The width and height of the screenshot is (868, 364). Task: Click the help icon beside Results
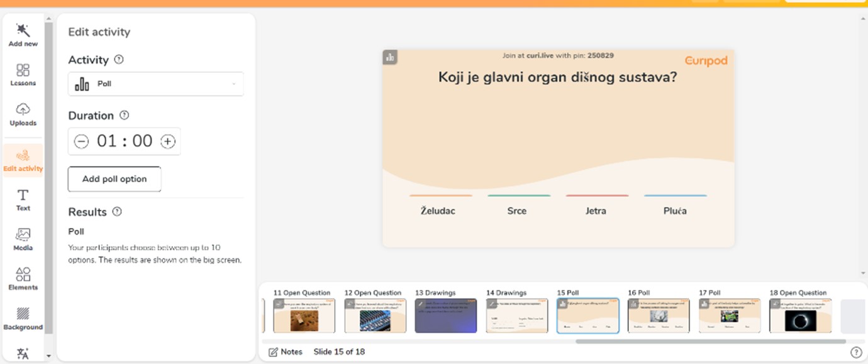click(117, 212)
